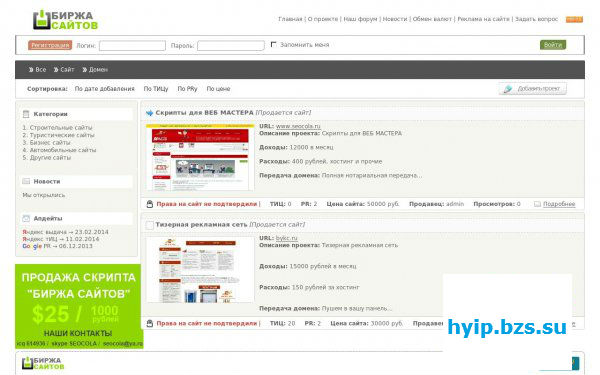Click the green Продажа скрипта banner

pos(78,306)
